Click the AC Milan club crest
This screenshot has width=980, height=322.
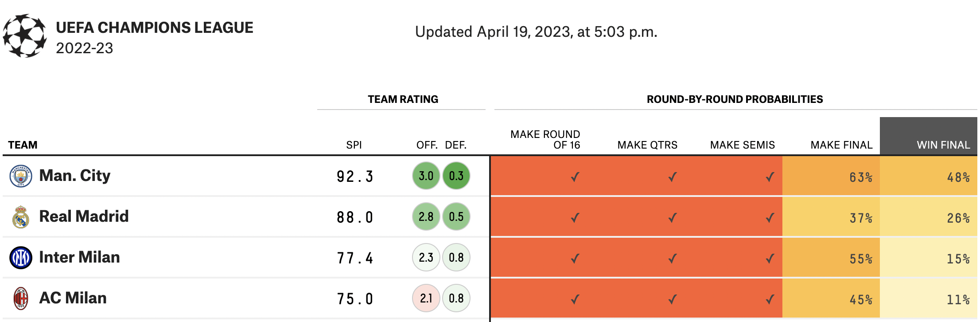pos(21,298)
